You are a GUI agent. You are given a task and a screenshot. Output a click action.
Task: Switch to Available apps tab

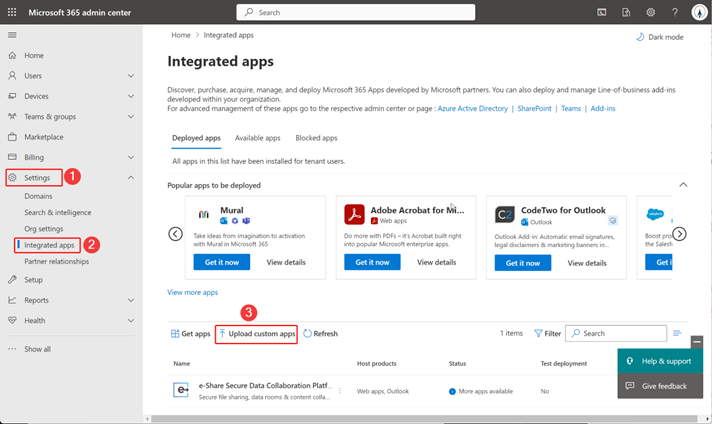257,138
